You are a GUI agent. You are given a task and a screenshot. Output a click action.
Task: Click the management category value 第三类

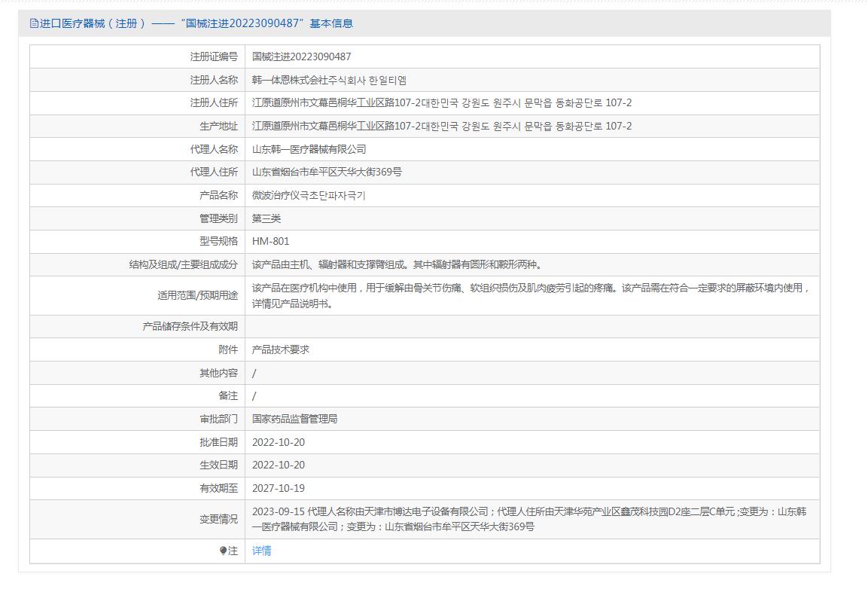266,218
